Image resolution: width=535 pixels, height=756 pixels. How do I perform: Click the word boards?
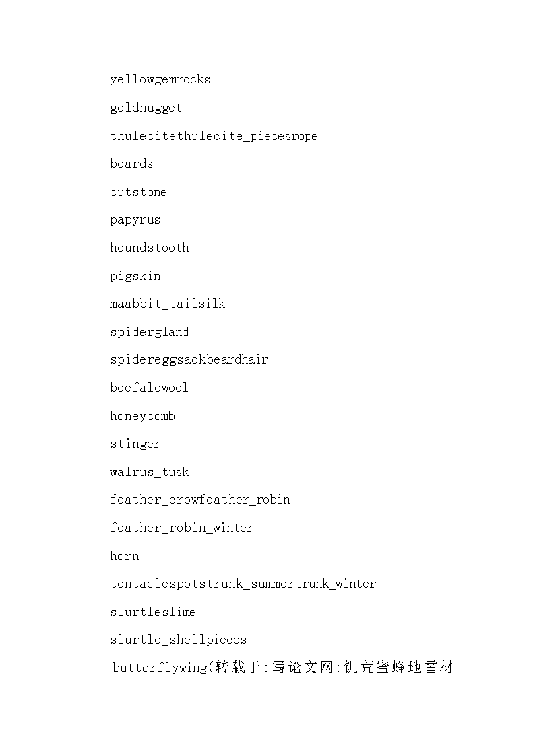tap(131, 164)
